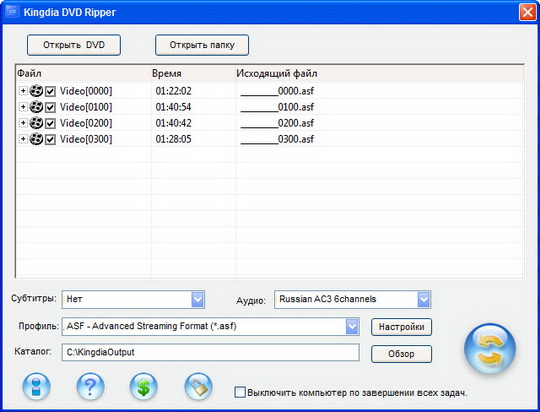Click the Открыть DVD button
This screenshot has height=412, width=540.
(74, 45)
